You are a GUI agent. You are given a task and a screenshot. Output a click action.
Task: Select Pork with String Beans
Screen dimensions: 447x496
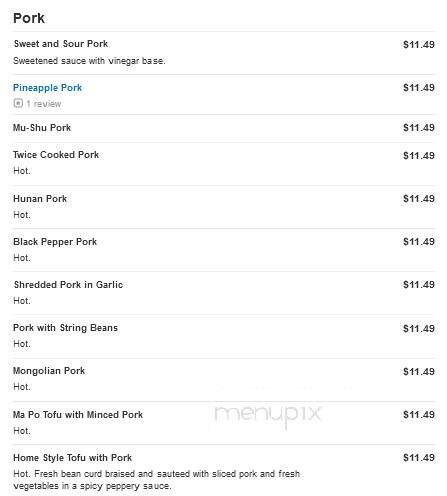pyautogui.click(x=65, y=328)
